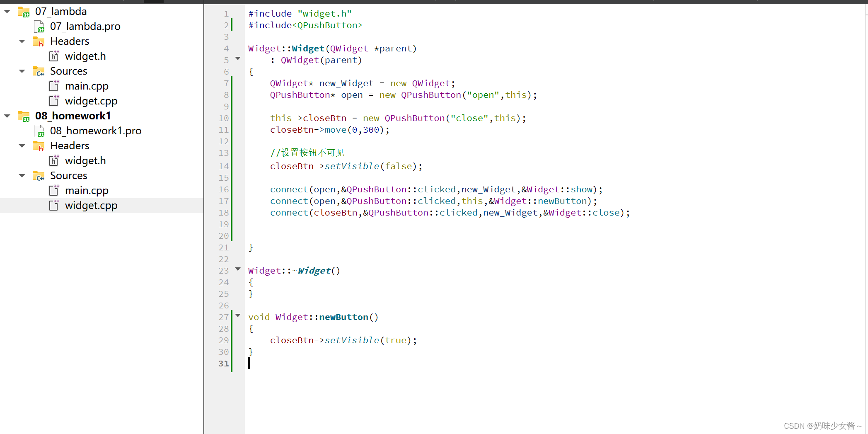Click "close" string literal on line 10
The image size is (868, 434).
click(x=469, y=118)
